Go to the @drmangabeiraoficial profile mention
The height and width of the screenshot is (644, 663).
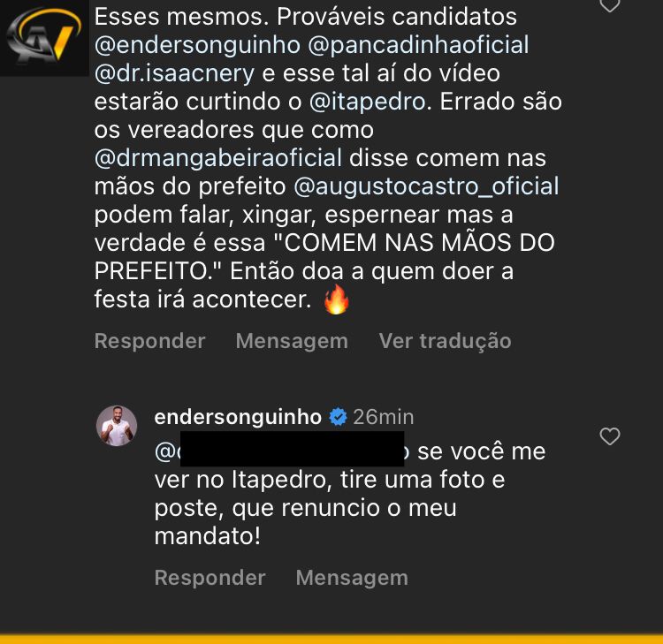coord(218,159)
